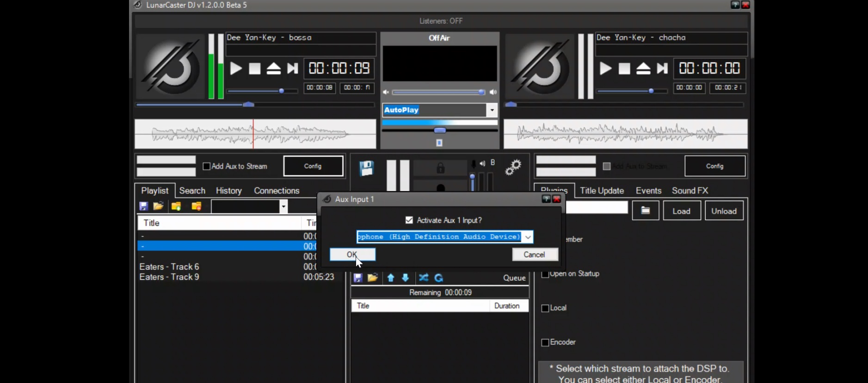Uncheck Activate Aux 1 Input
Viewport: 868px width, 383px height.
pos(409,220)
